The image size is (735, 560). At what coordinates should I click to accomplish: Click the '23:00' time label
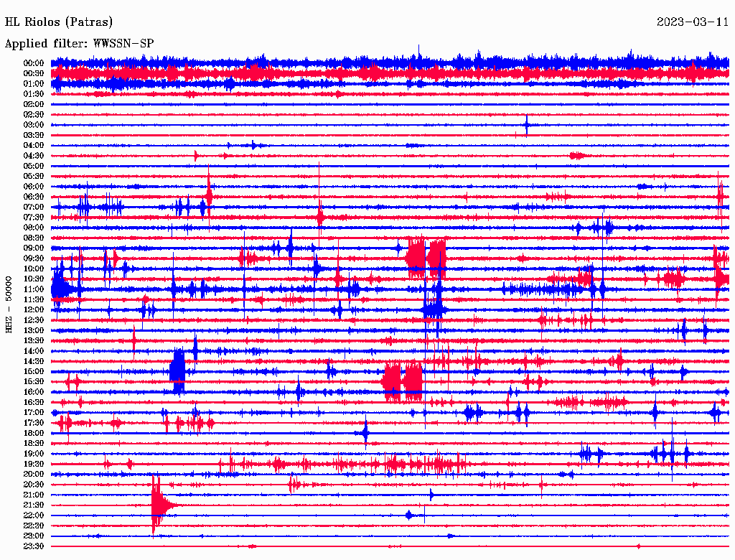tap(34, 536)
